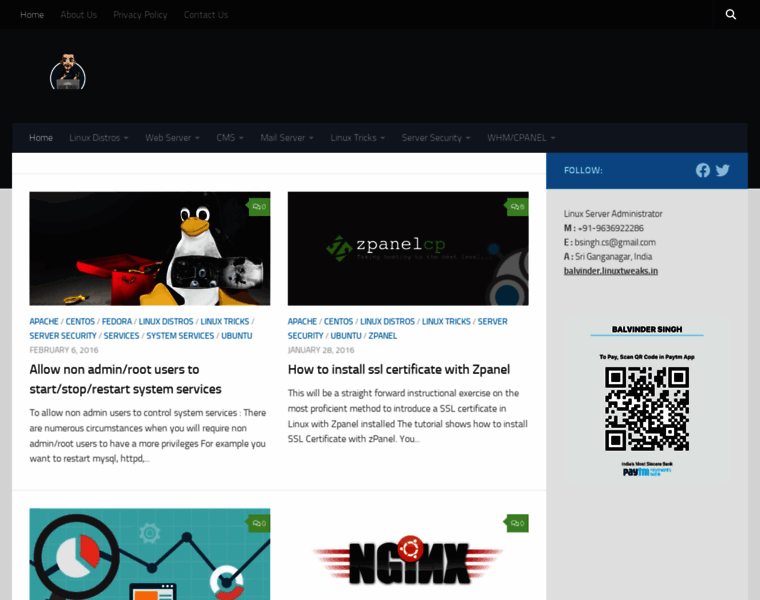Open How to install ssl certificate post
Viewport: 760px width, 600px height.
tap(399, 369)
